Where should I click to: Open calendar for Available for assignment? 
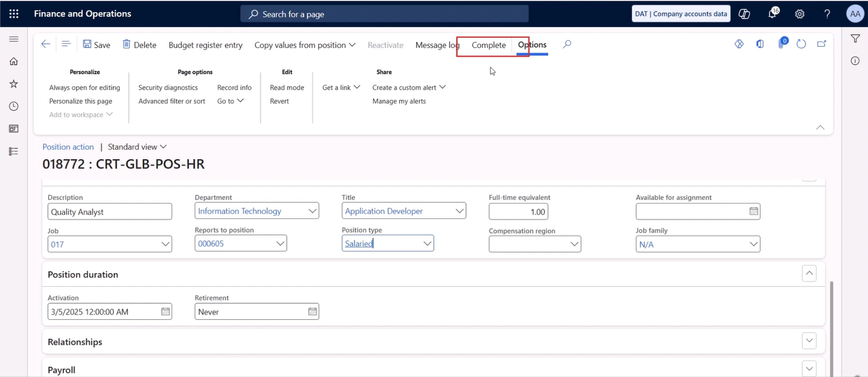(x=754, y=211)
